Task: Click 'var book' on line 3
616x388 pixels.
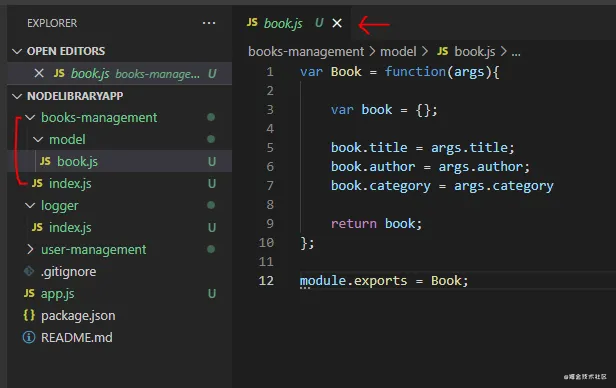Action: click(x=361, y=110)
